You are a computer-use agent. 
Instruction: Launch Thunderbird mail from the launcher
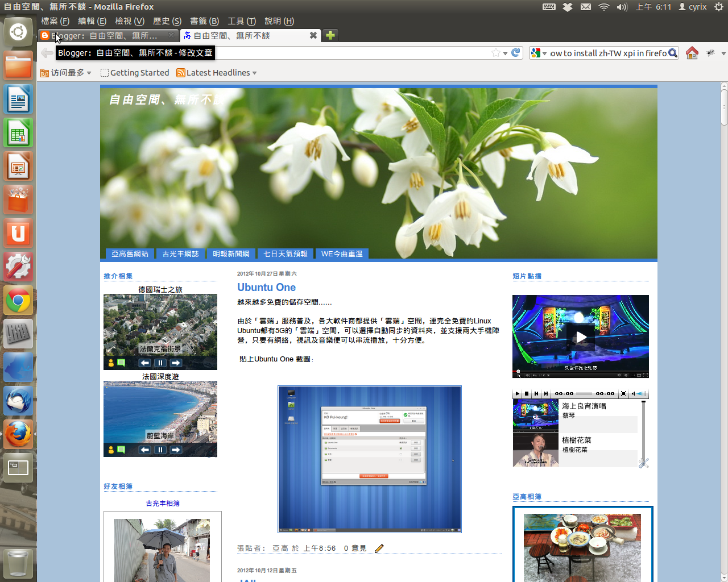(x=18, y=401)
